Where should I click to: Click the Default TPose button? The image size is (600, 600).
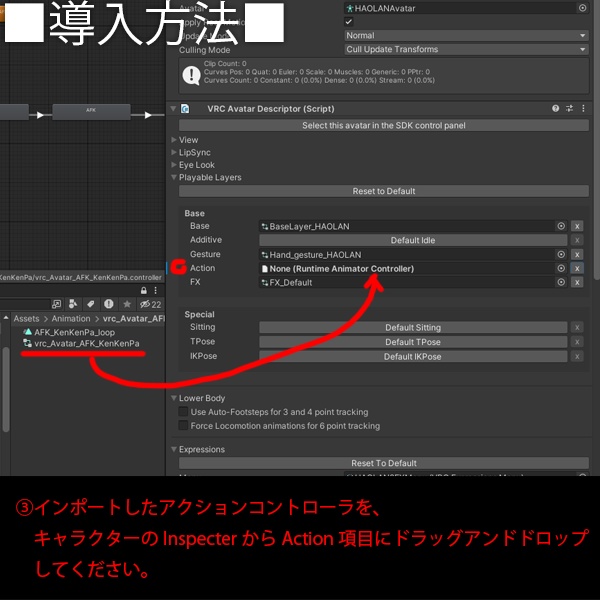coord(413,342)
